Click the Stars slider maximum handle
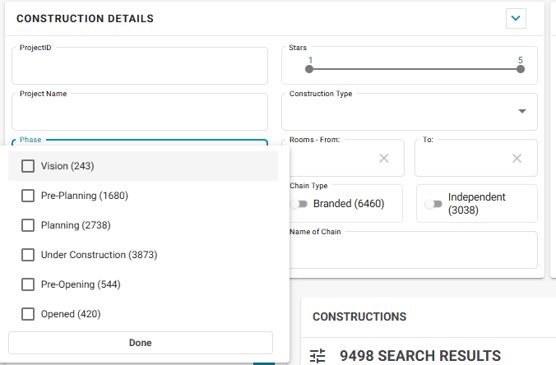The height and width of the screenshot is (365, 556). (520, 69)
